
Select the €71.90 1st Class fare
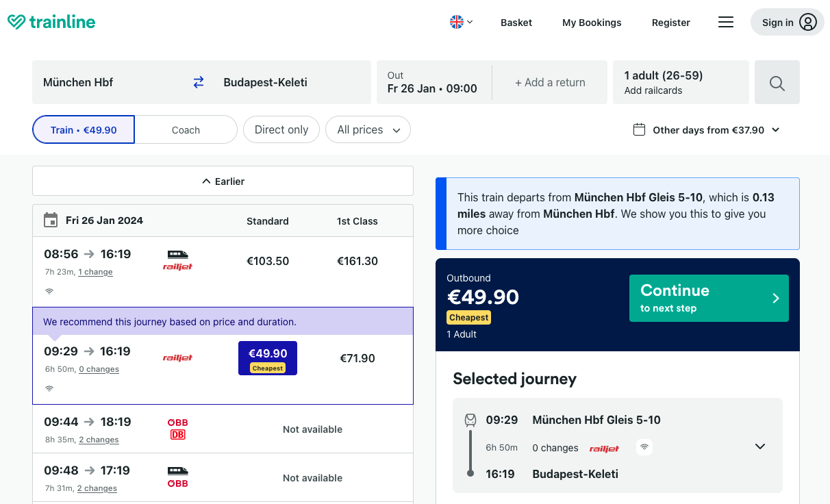[357, 358]
